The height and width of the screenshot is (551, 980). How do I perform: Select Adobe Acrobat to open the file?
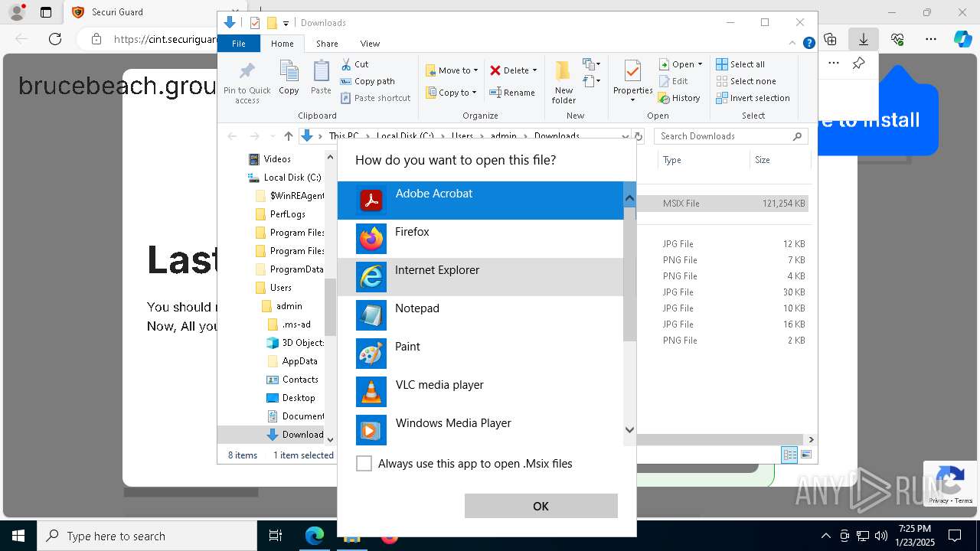point(480,201)
